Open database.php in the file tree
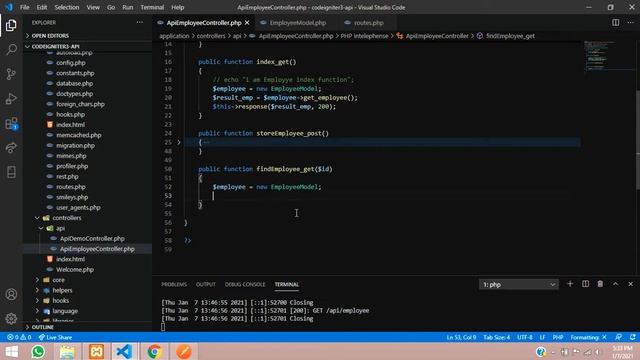The image size is (640, 360). [74, 83]
